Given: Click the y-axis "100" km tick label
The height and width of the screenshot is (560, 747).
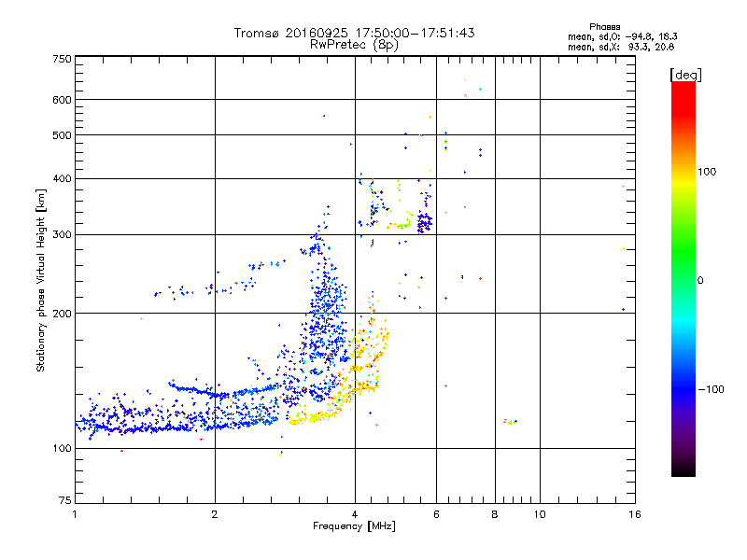Looking at the screenshot, I should 63,448.
